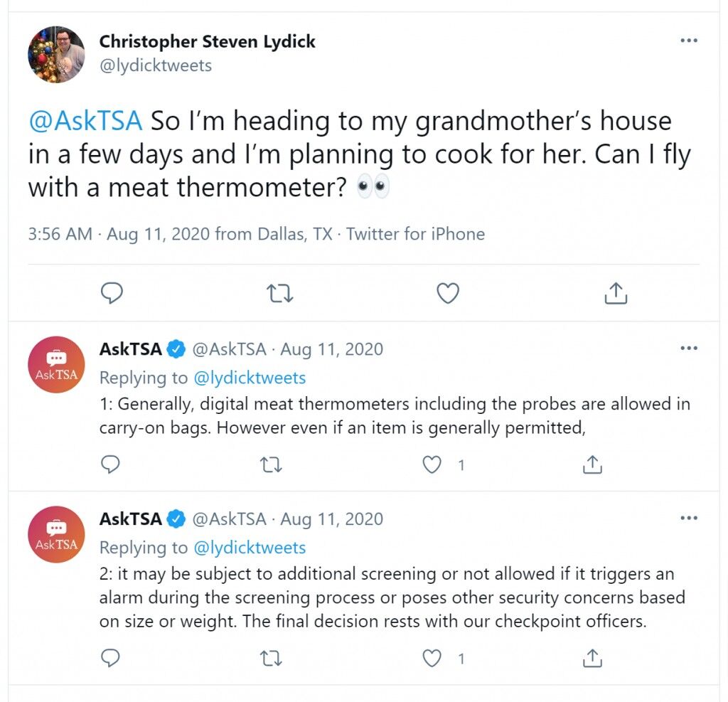Open the @AskTSA mention in main tweet
Image resolution: width=728 pixels, height=702 pixels.
[85, 121]
